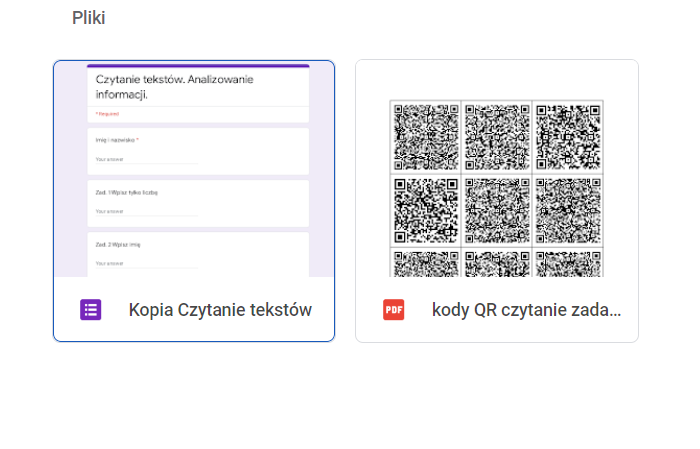700x449 pixels.
Task: Click the red '* Required' text in form preview
Action: pos(108,114)
